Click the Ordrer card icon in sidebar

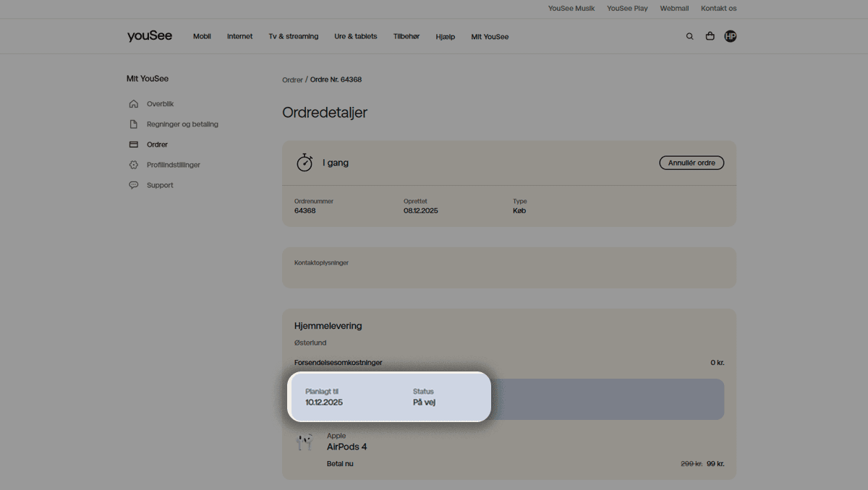(134, 144)
